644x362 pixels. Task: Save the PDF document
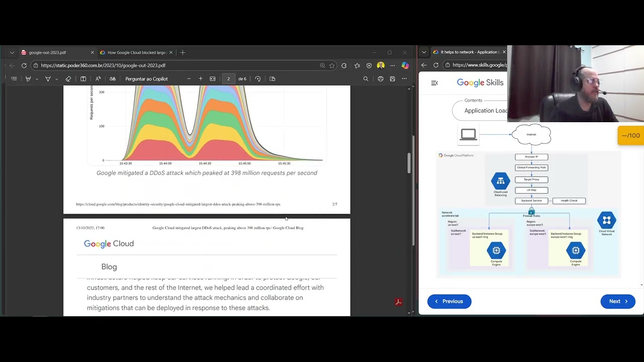pos(392,79)
